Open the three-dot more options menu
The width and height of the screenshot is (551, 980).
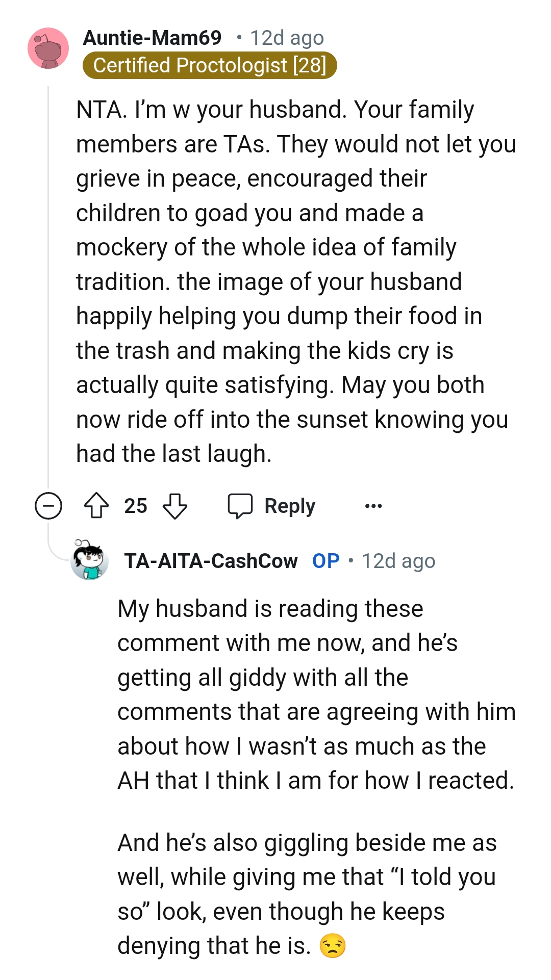pos(373,506)
